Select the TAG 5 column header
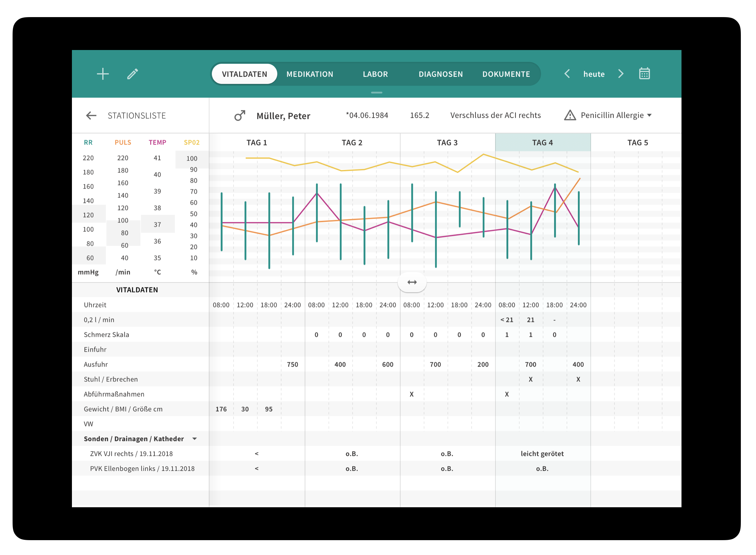 pos(637,142)
